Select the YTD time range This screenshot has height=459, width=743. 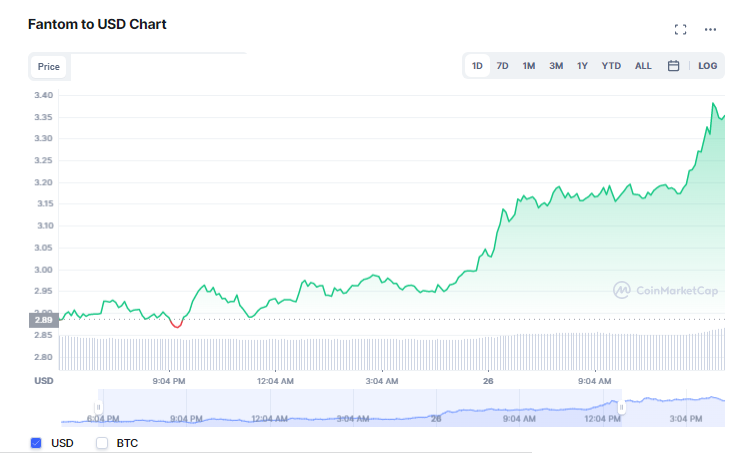click(611, 66)
